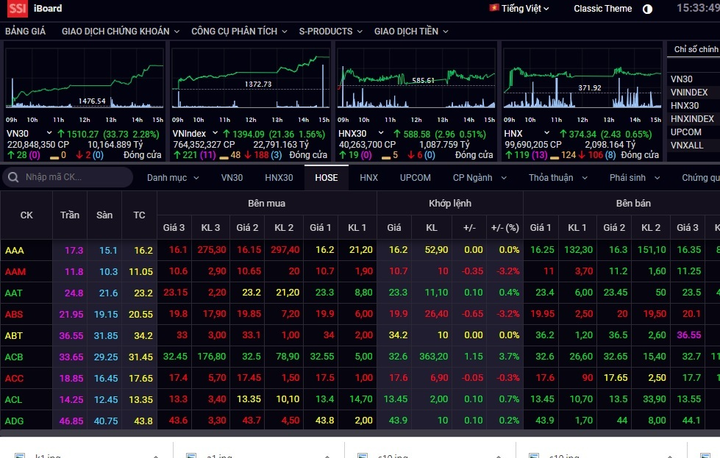
Task: Click the search magnifier icon
Action: click(x=13, y=177)
